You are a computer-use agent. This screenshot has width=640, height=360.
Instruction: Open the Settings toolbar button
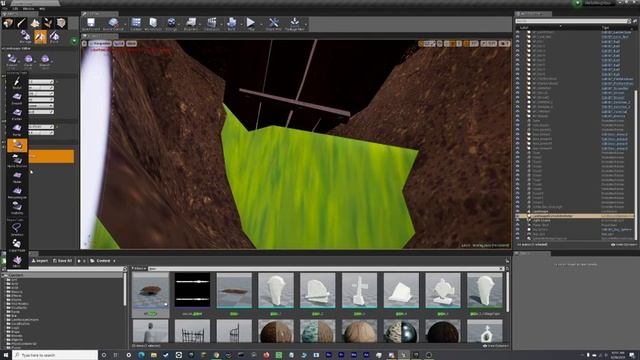click(x=171, y=24)
